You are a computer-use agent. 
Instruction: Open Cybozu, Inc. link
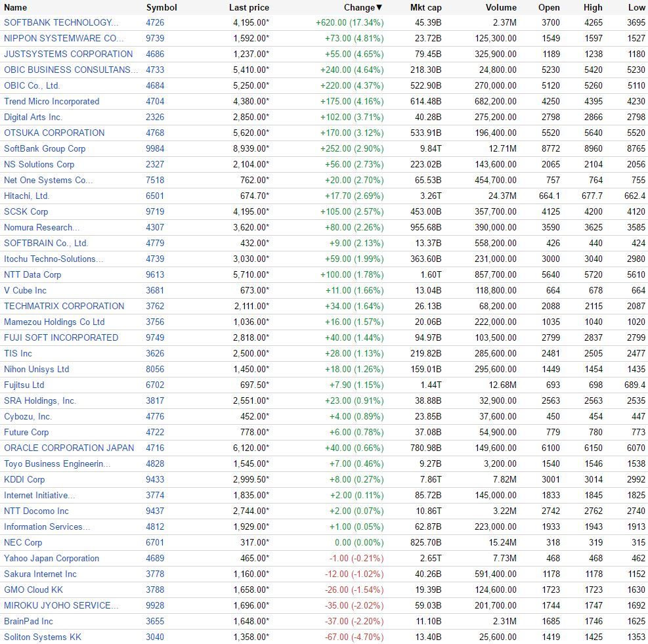click(28, 416)
